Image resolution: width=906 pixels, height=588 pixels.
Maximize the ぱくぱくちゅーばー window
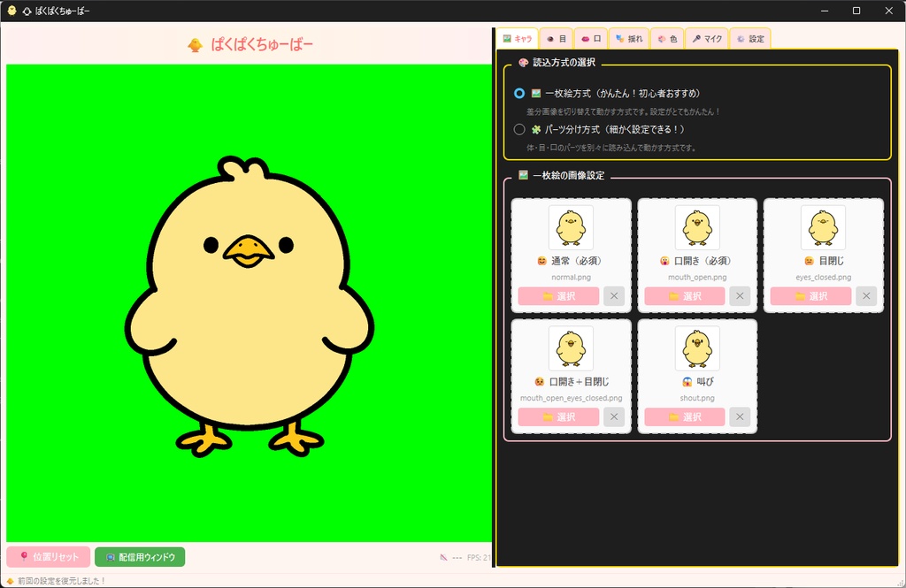[856, 11]
